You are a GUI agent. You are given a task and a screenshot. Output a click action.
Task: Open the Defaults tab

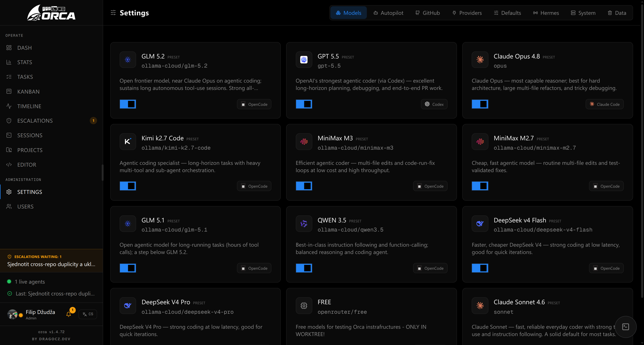508,13
